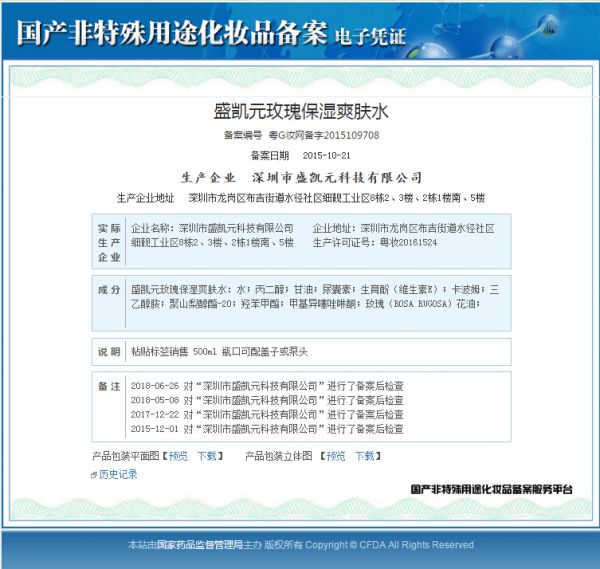Click the 2017-12-22 备案后检查 note row
600x569 pixels.
click(267, 414)
